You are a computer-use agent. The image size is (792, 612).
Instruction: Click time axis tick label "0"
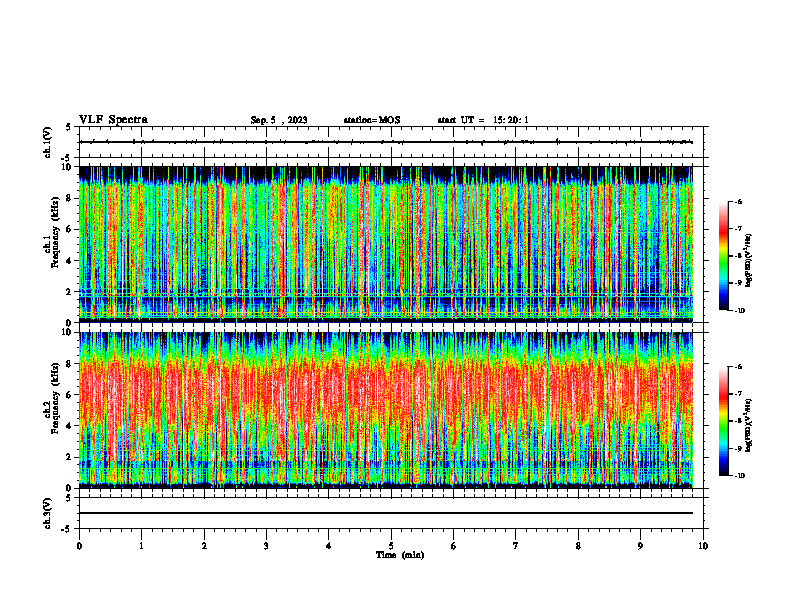pos(79,546)
